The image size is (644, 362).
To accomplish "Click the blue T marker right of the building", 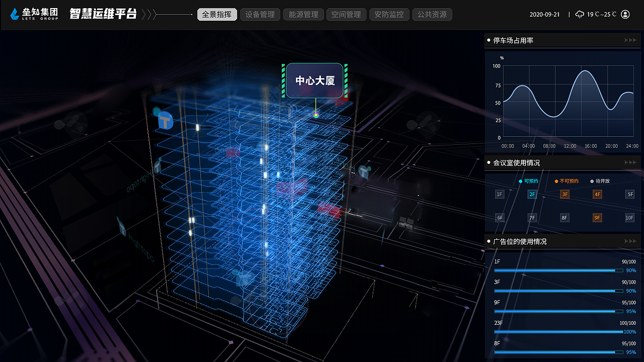I will tap(363, 171).
